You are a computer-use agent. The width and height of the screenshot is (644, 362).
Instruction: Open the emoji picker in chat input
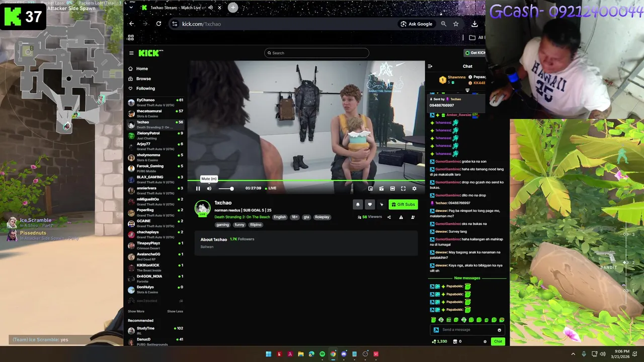pyautogui.click(x=499, y=330)
